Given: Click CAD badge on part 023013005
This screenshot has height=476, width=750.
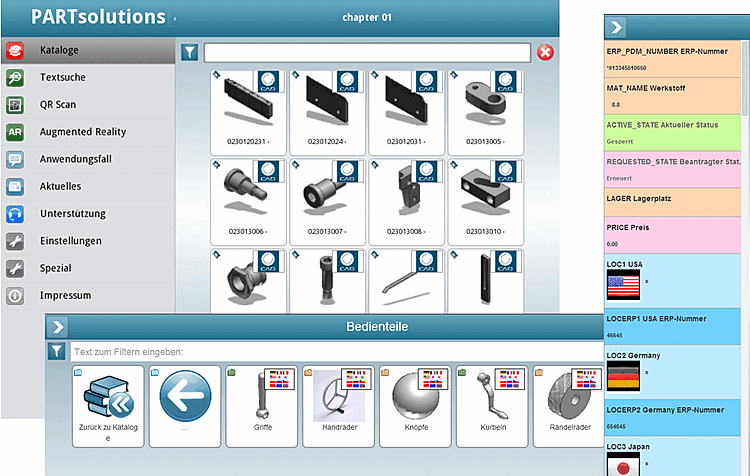Looking at the screenshot, I should [505, 81].
